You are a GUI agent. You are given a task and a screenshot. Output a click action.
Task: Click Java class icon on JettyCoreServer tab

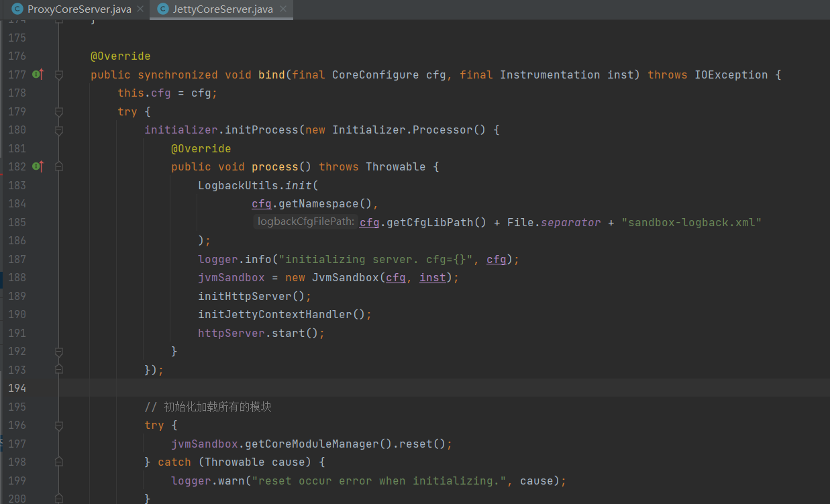(162, 9)
